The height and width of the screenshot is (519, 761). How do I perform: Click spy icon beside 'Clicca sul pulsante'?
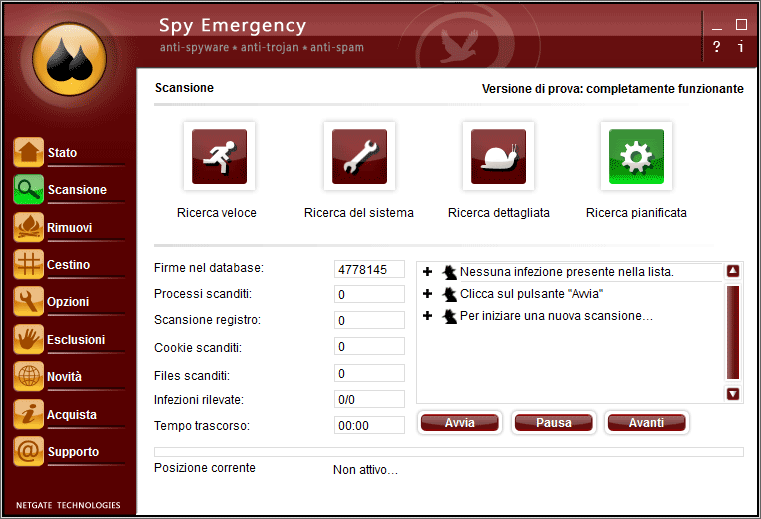(x=449, y=294)
